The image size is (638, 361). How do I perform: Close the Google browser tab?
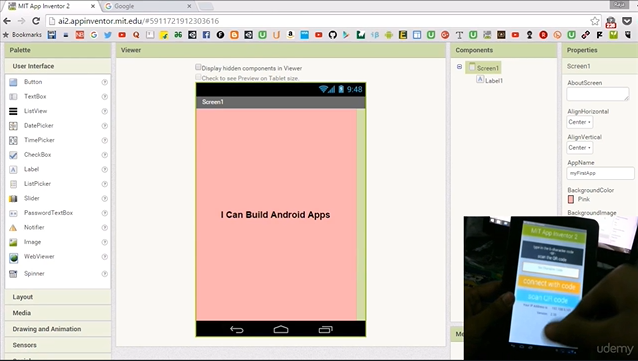(189, 6)
